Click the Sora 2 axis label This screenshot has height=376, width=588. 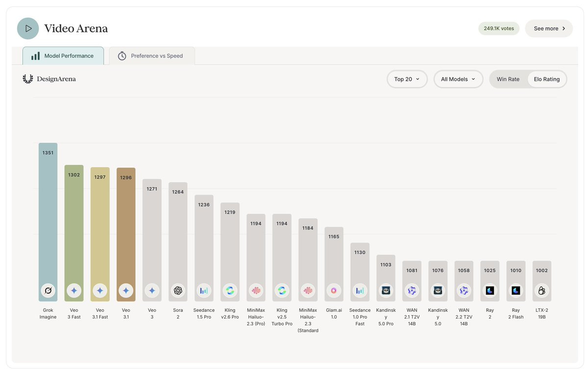point(178,314)
